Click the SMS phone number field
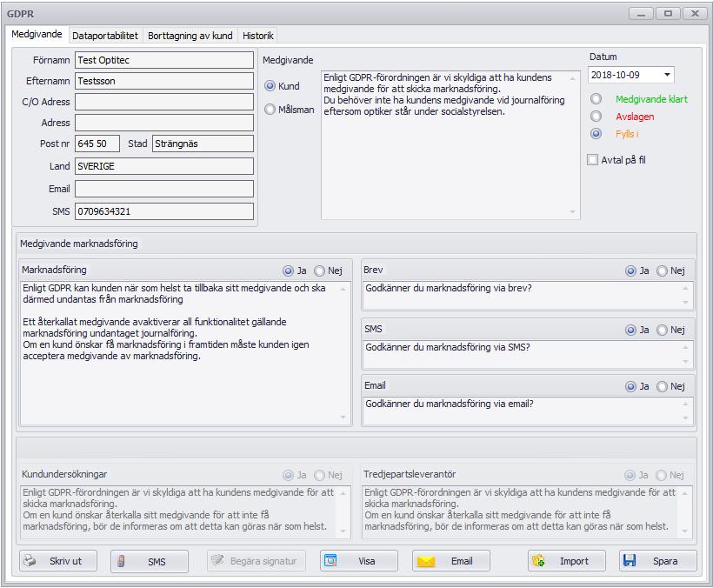 click(164, 211)
